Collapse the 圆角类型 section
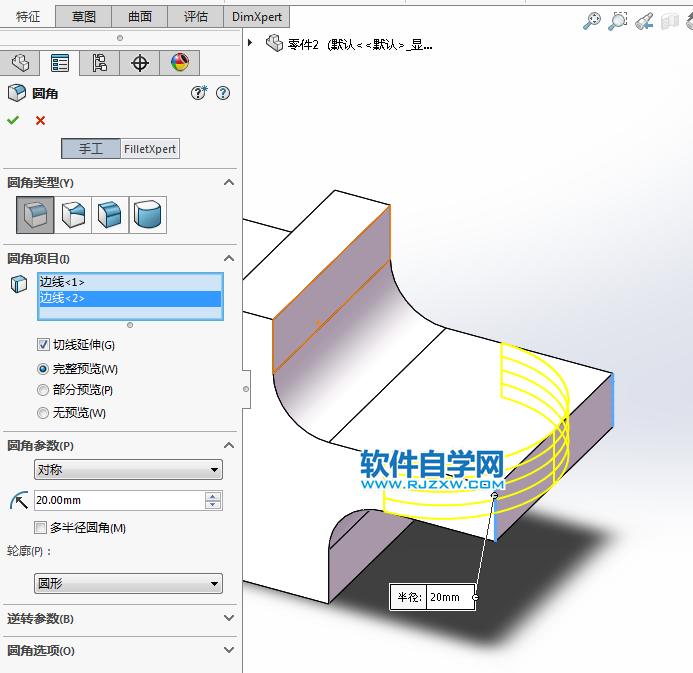693x673 pixels. (x=229, y=182)
